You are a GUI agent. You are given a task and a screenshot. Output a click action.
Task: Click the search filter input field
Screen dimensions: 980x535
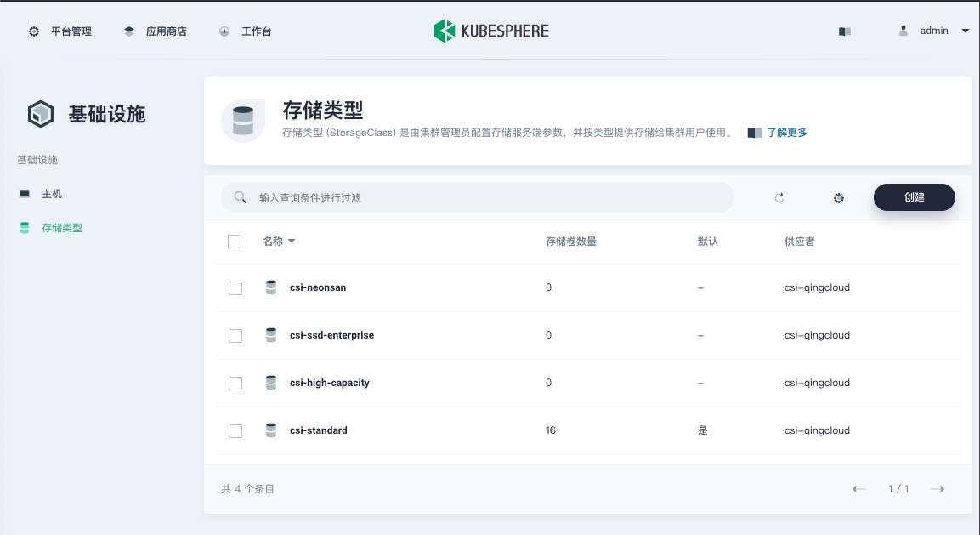476,196
